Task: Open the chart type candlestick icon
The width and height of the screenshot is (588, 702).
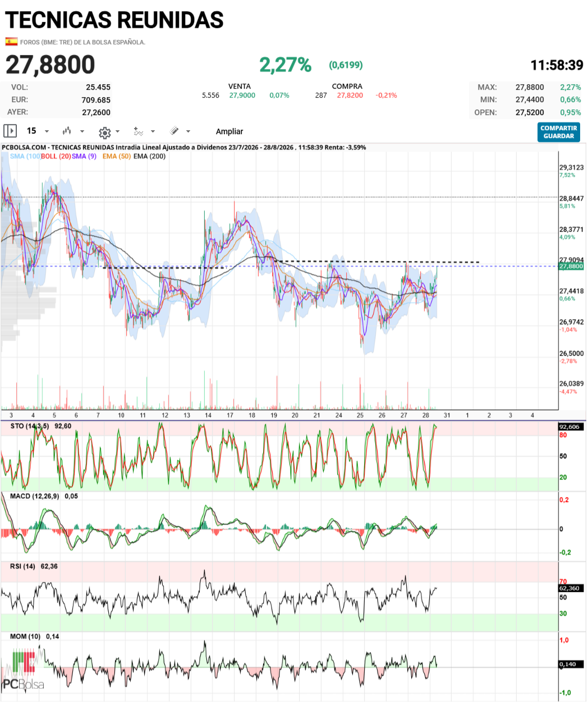Action: pos(67,131)
